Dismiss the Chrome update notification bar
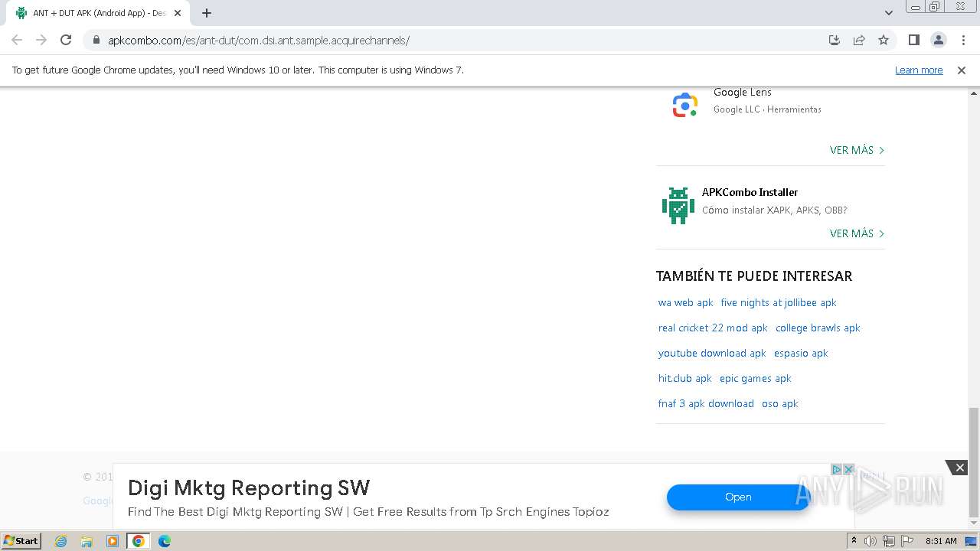Viewport: 980px width, 551px height. [x=962, y=70]
